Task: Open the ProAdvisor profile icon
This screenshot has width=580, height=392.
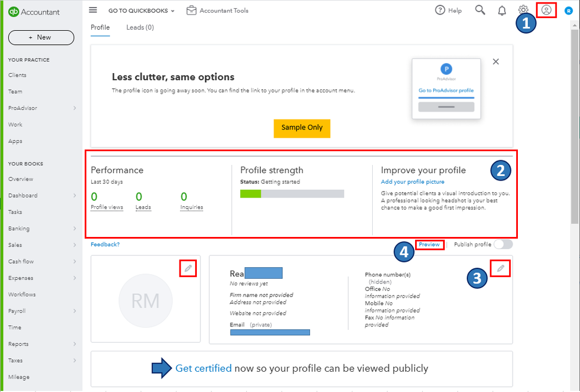Action: pos(546,10)
